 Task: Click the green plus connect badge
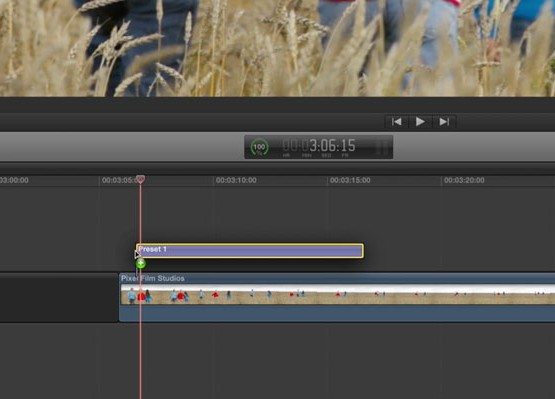(x=141, y=264)
